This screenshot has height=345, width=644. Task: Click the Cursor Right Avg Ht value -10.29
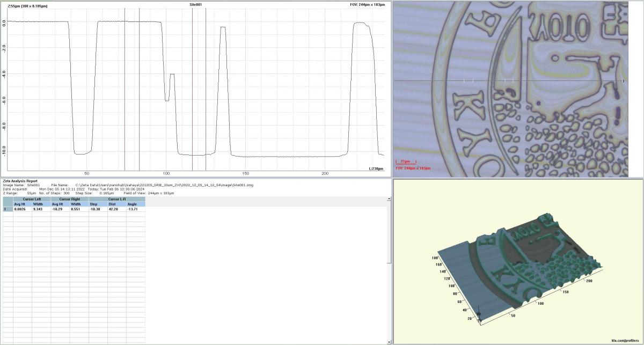click(x=60, y=209)
